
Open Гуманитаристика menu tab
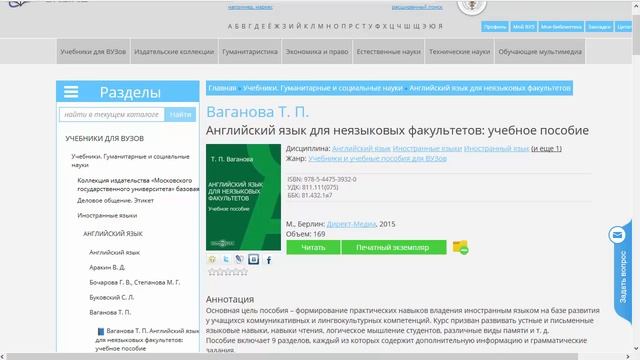[250, 51]
